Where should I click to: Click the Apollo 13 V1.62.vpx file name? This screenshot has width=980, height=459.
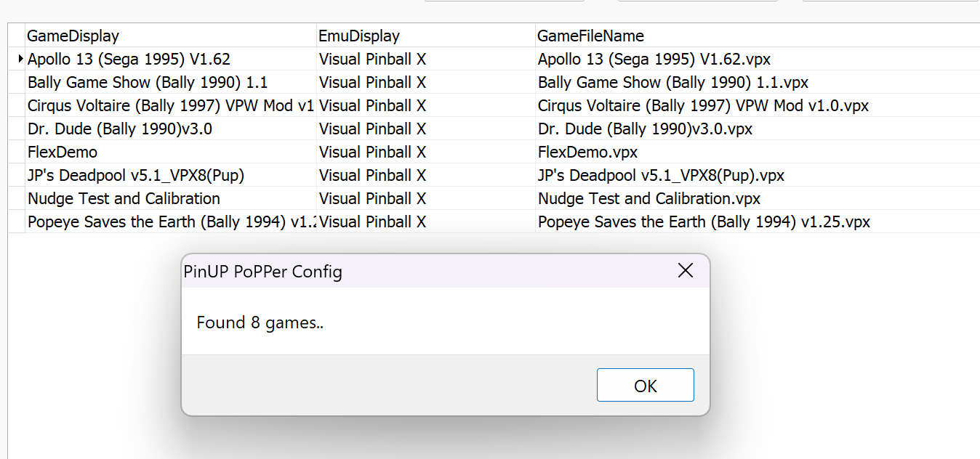click(654, 60)
